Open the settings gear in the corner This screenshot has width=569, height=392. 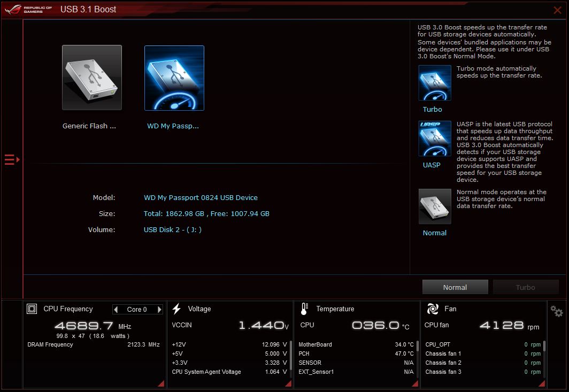coord(556,311)
